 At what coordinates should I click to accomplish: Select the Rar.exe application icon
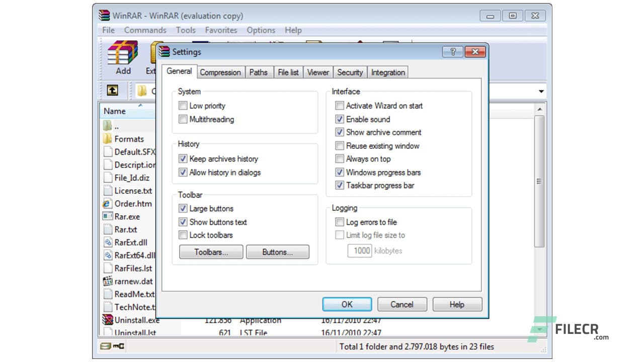[108, 216]
